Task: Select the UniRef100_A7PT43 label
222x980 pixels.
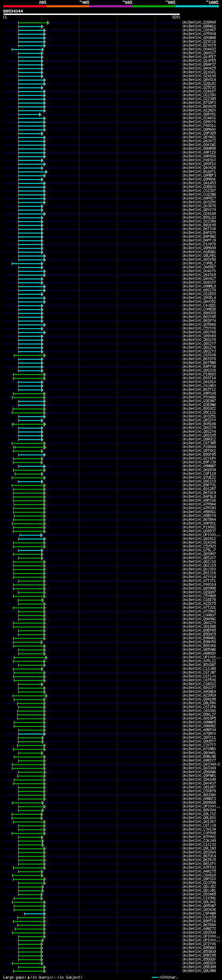Action: click(x=199, y=867)
